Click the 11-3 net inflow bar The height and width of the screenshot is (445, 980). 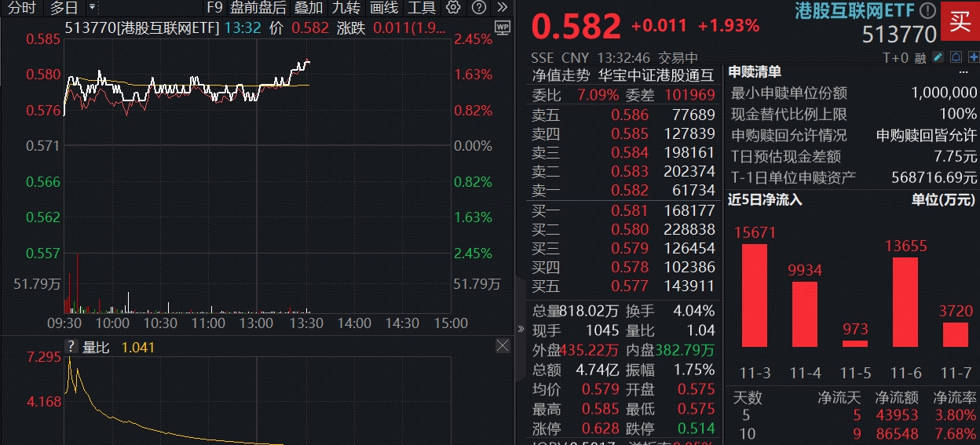754,295
